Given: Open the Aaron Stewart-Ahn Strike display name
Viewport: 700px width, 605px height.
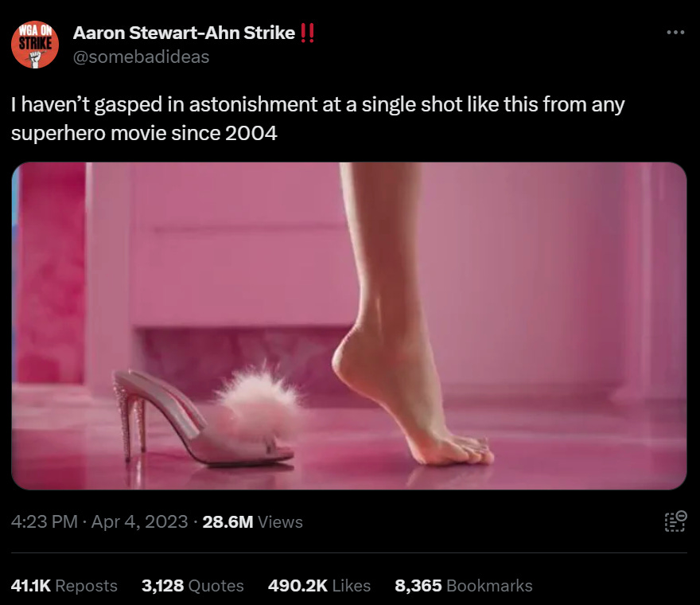Looking at the screenshot, I should pyautogui.click(x=184, y=33).
